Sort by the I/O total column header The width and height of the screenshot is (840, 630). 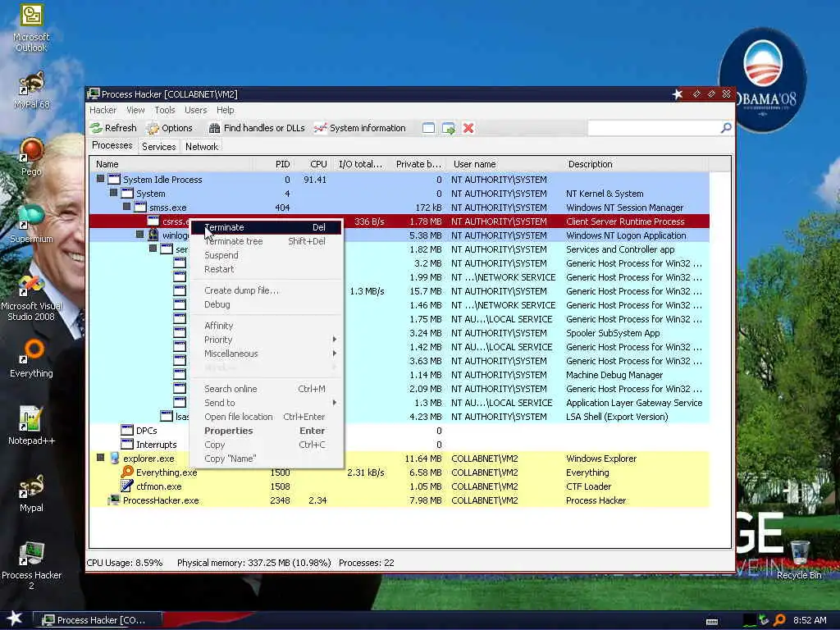[x=360, y=164]
